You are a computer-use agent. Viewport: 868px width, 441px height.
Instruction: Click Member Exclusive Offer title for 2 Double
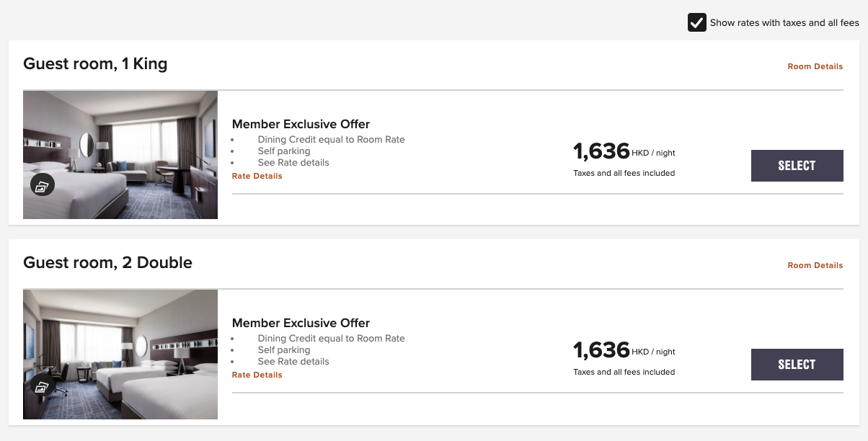pyautogui.click(x=301, y=323)
